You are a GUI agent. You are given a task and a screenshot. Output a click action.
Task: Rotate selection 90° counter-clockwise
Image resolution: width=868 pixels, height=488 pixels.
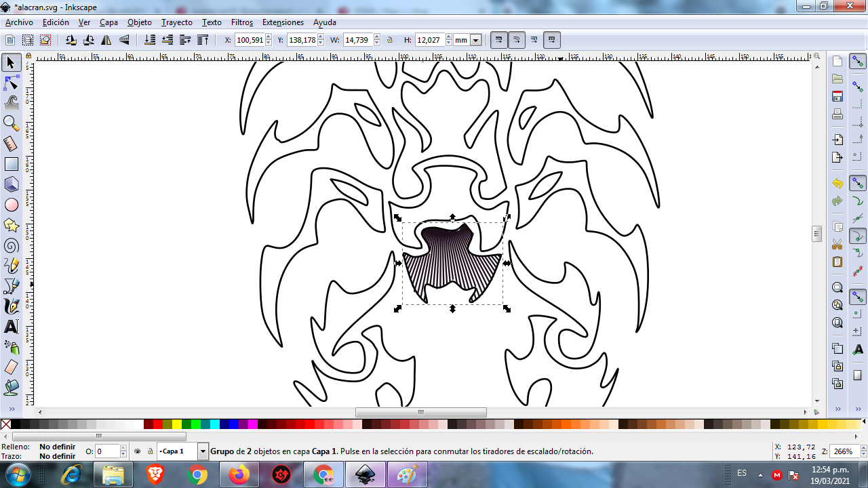coord(71,40)
